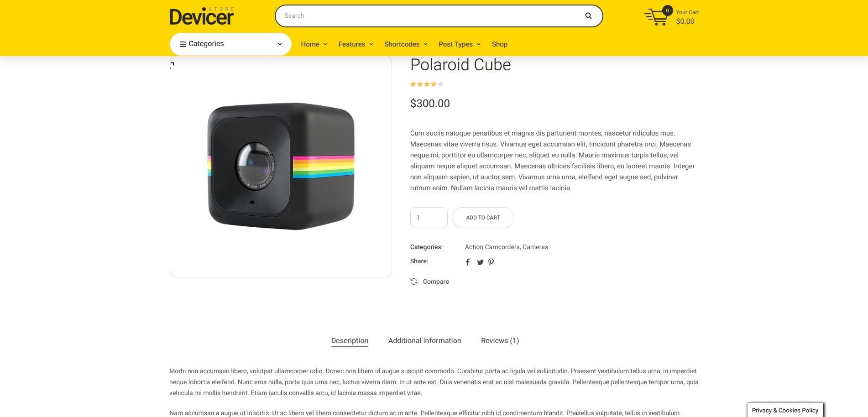Click the Devicer Store logo

tap(202, 16)
